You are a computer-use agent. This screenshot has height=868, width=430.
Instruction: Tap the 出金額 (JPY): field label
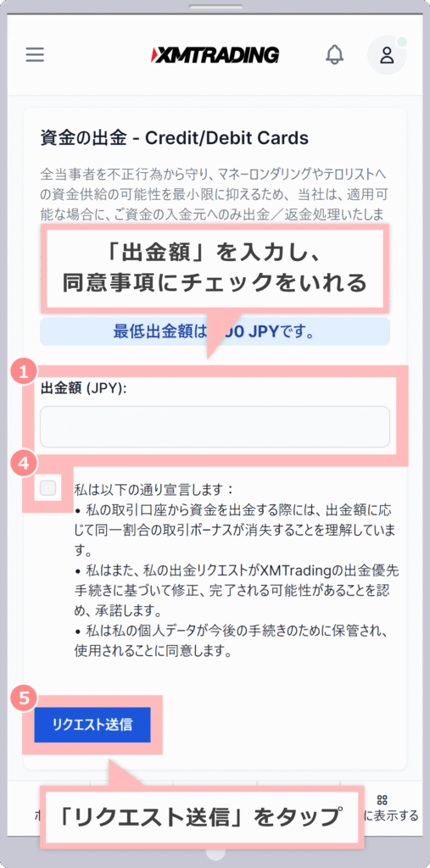coord(84,388)
